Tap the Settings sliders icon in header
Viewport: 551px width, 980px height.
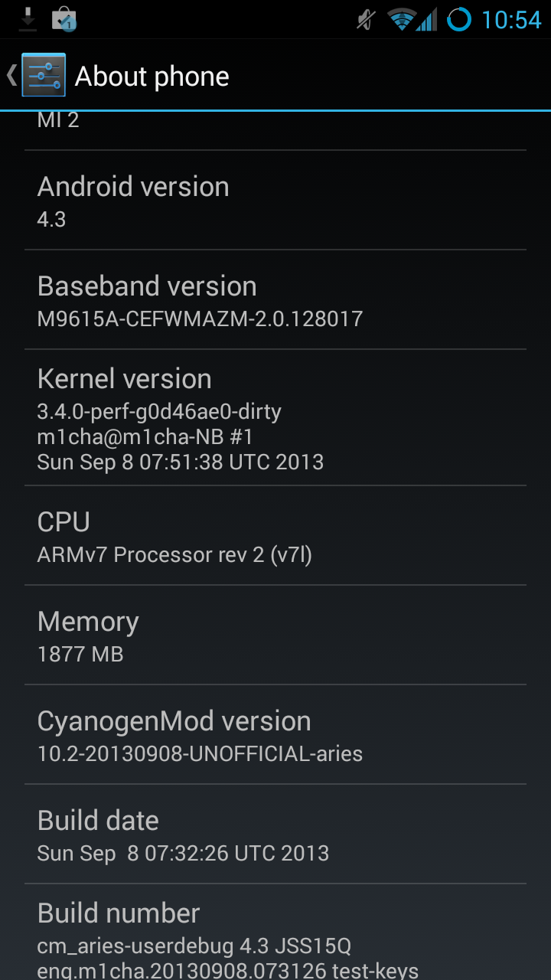click(44, 75)
